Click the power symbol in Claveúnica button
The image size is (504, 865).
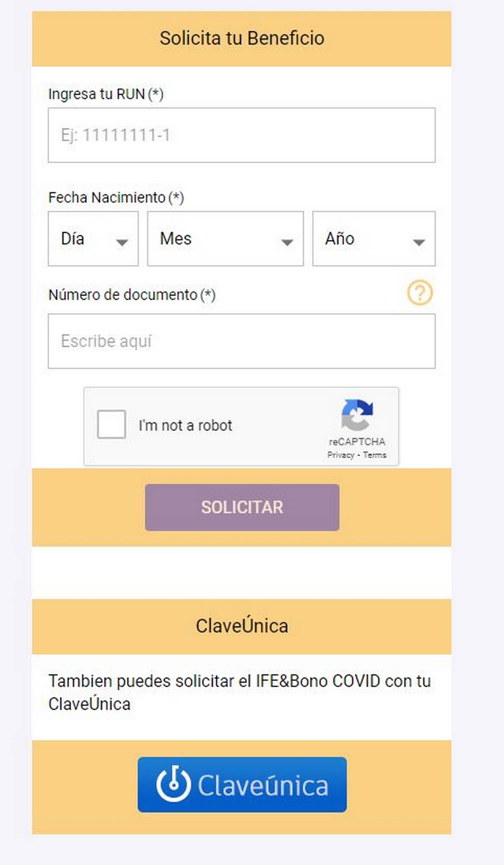pyautogui.click(x=174, y=784)
